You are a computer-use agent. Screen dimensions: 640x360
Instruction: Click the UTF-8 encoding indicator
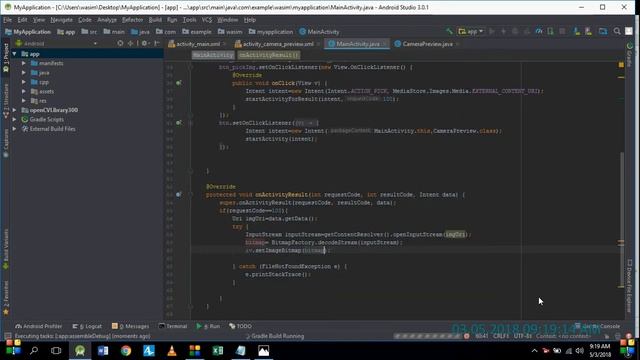coord(523,336)
